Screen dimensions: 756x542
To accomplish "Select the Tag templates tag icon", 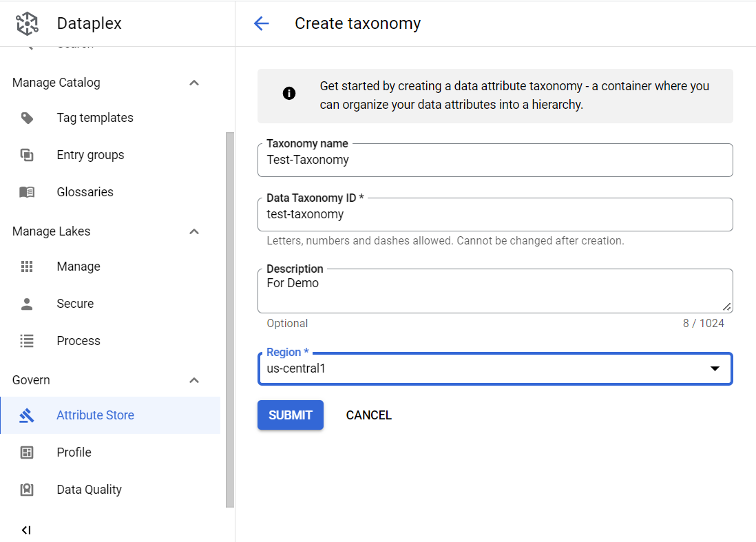I will tap(27, 118).
